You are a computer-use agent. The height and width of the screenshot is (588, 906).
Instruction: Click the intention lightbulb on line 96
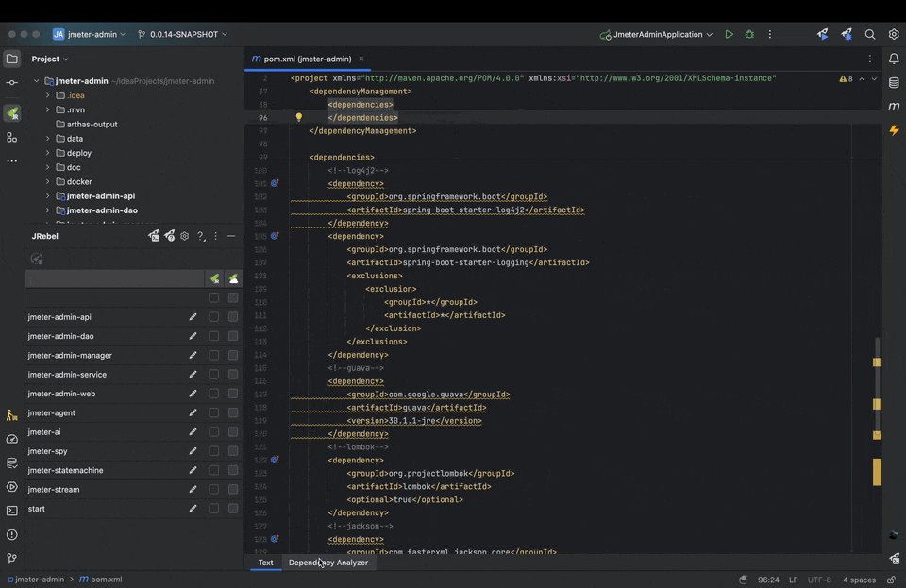(299, 117)
